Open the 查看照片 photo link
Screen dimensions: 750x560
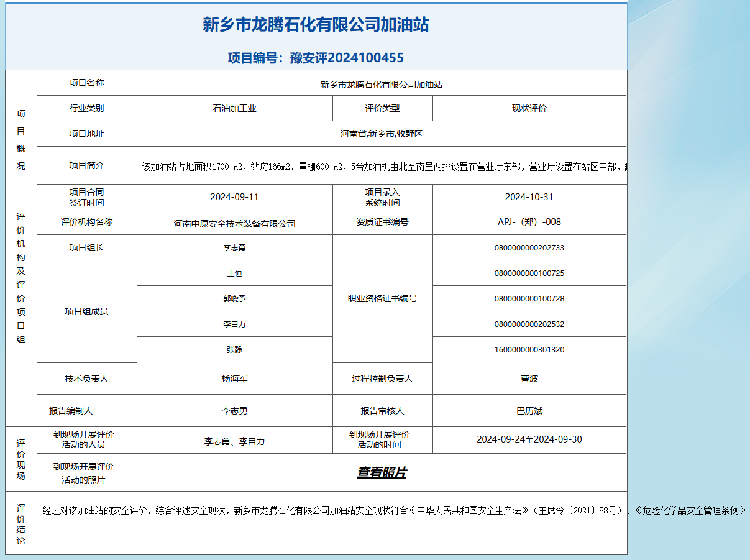click(382, 473)
